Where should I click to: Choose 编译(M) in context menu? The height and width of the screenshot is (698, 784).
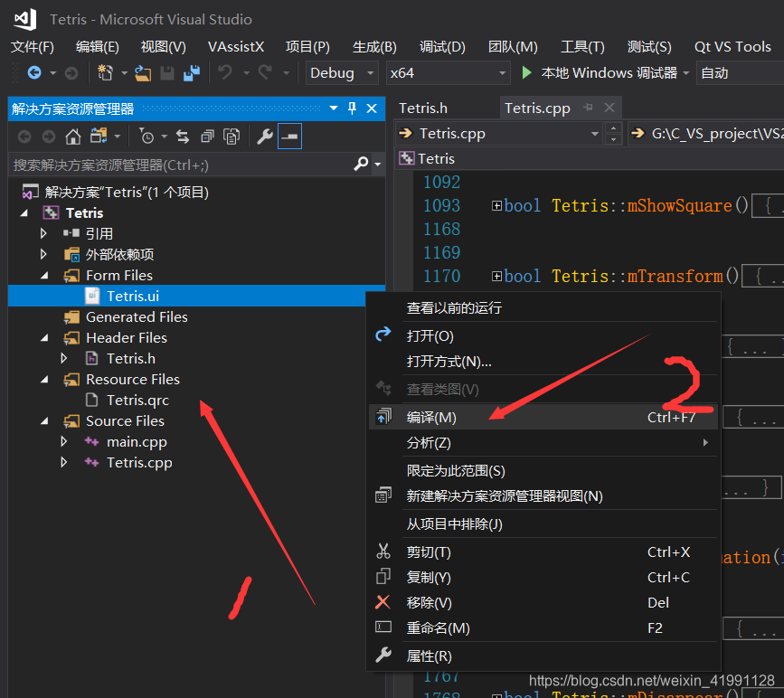543,417
